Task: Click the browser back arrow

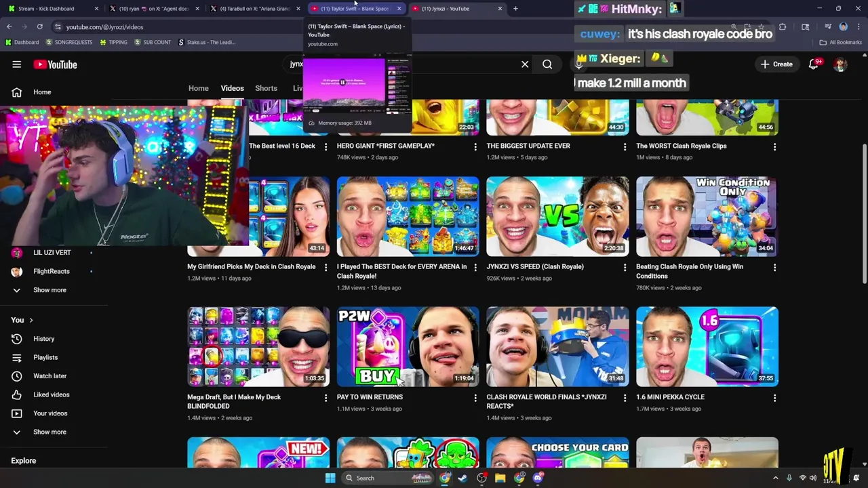Action: [x=9, y=26]
